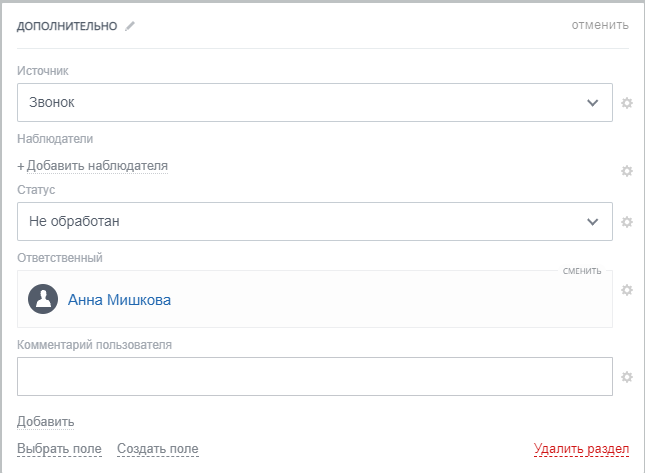Click the Добавить link
This screenshot has width=645, height=473.
tap(46, 421)
